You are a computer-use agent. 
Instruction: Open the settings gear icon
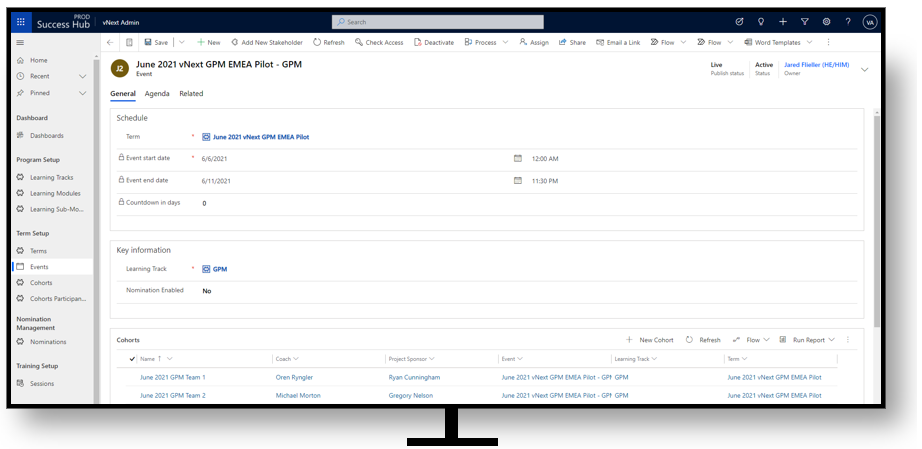point(826,21)
